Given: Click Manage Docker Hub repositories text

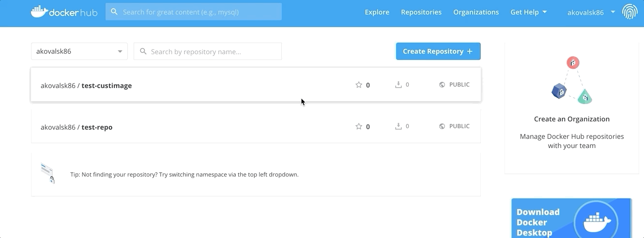Looking at the screenshot, I should (x=572, y=141).
